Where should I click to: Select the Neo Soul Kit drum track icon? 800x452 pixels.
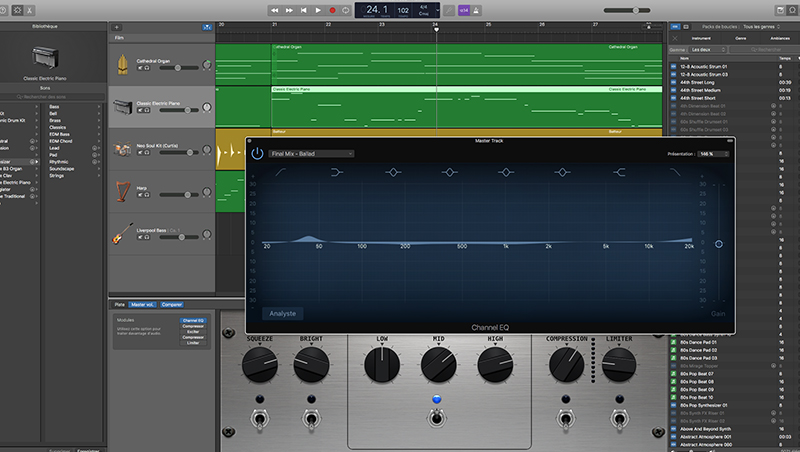tap(122, 149)
